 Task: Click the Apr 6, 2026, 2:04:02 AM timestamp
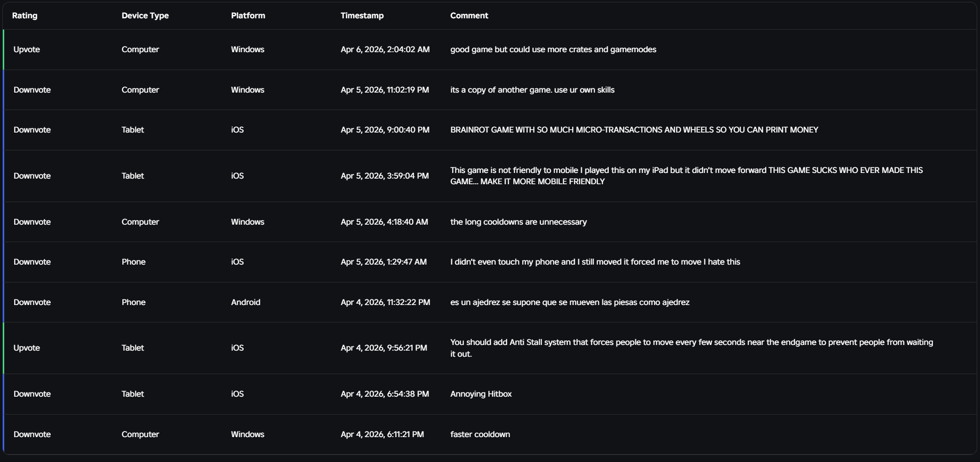pos(385,49)
